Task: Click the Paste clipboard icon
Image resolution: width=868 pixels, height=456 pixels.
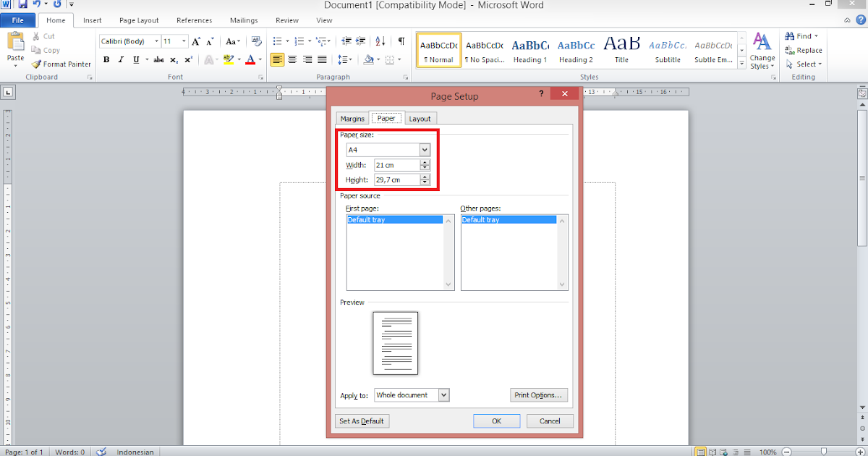Action: 15,42
